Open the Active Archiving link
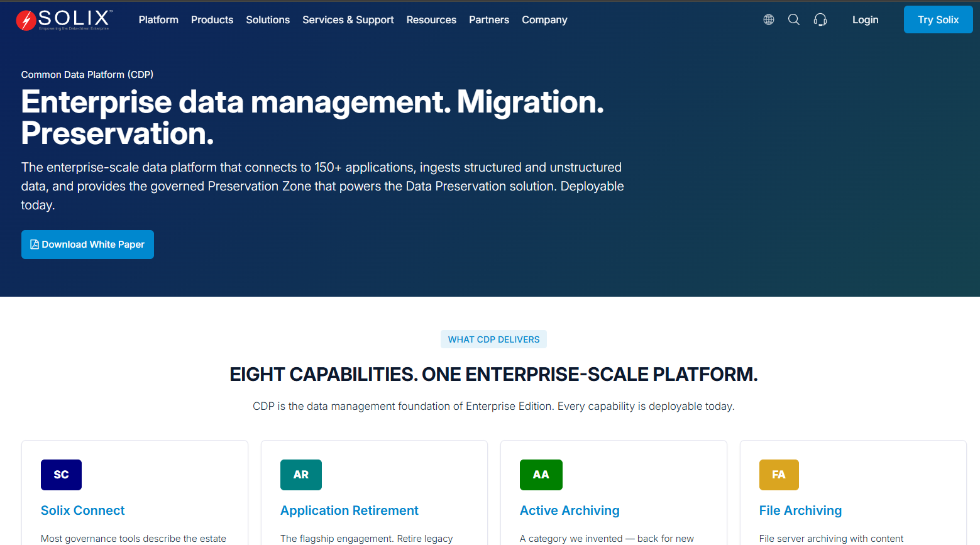Viewport: 980px width, 545px height. pos(570,510)
